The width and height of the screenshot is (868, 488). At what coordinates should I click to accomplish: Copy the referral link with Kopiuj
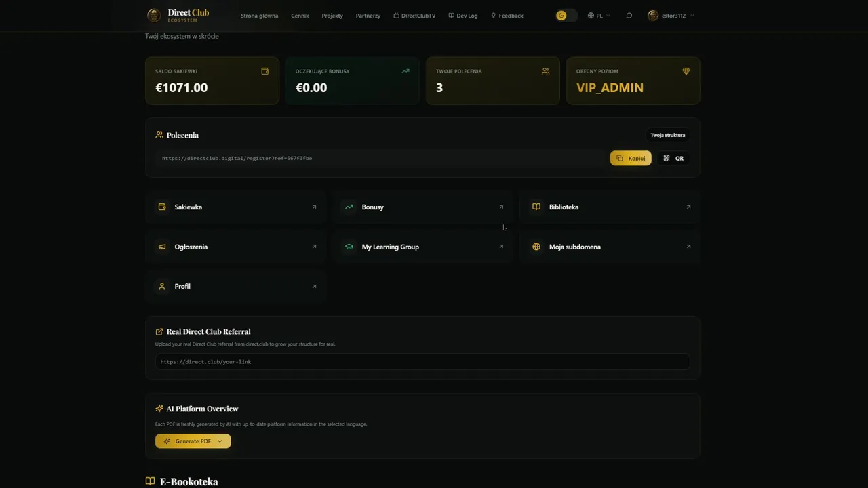coord(631,158)
